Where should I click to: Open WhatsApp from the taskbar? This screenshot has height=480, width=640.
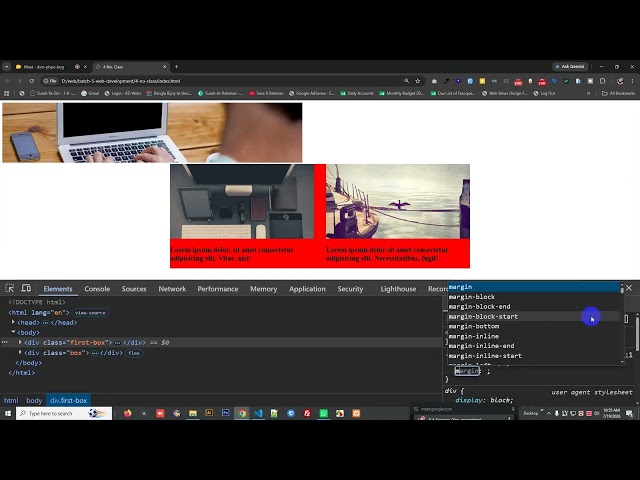click(x=324, y=413)
